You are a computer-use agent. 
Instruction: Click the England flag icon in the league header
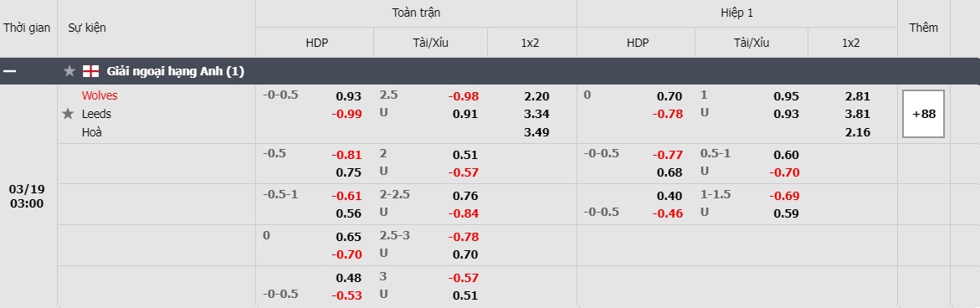click(90, 71)
